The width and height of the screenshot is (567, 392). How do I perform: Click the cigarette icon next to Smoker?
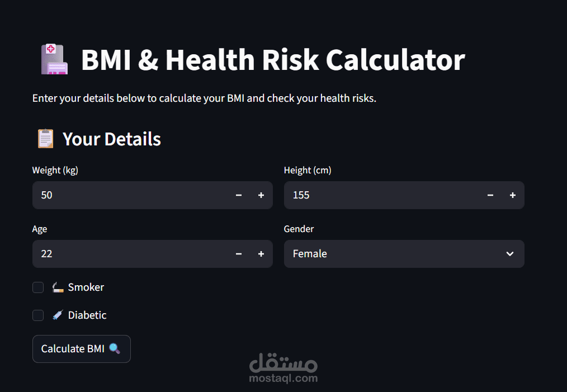point(57,287)
